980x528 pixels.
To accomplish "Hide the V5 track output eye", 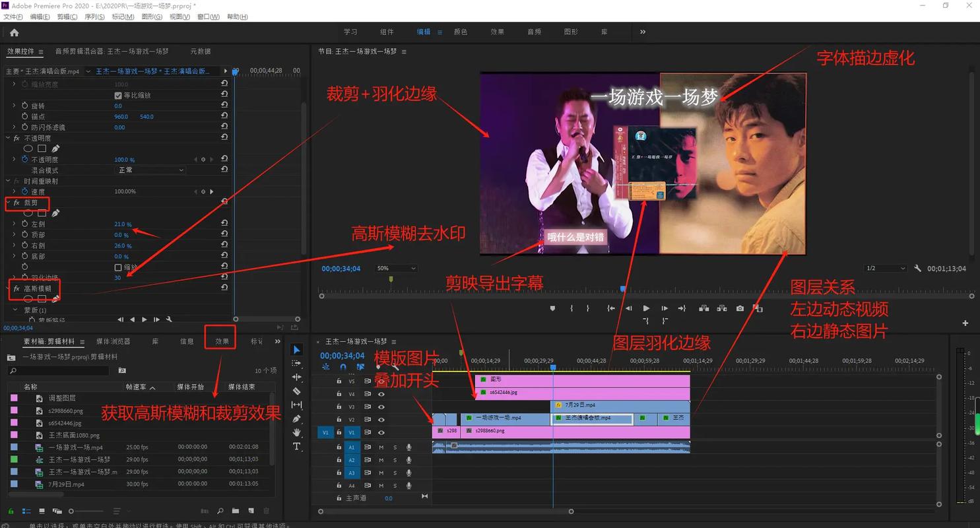I will [x=381, y=381].
